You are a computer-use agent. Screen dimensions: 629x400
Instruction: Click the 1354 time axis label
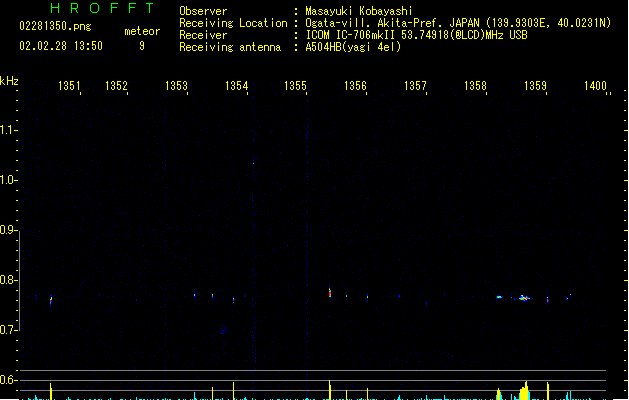pyautogui.click(x=237, y=86)
